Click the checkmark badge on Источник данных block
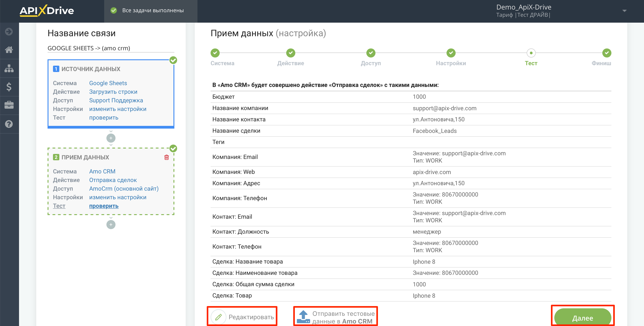Image resolution: width=644 pixels, height=326 pixels. (x=173, y=60)
